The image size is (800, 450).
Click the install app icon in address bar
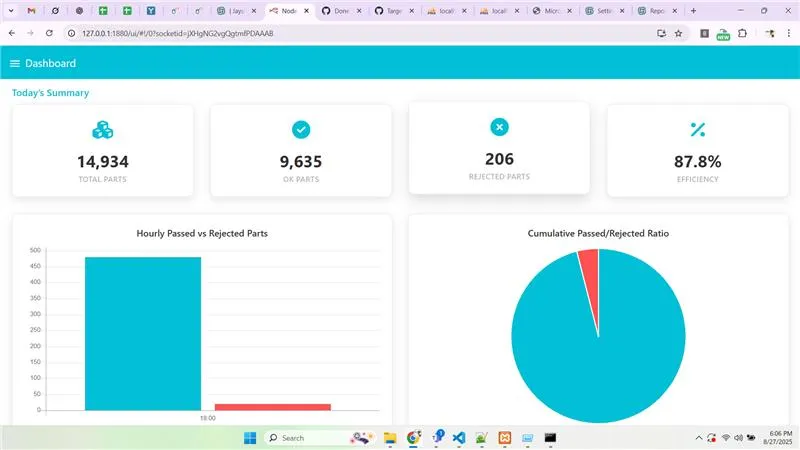[x=661, y=33]
